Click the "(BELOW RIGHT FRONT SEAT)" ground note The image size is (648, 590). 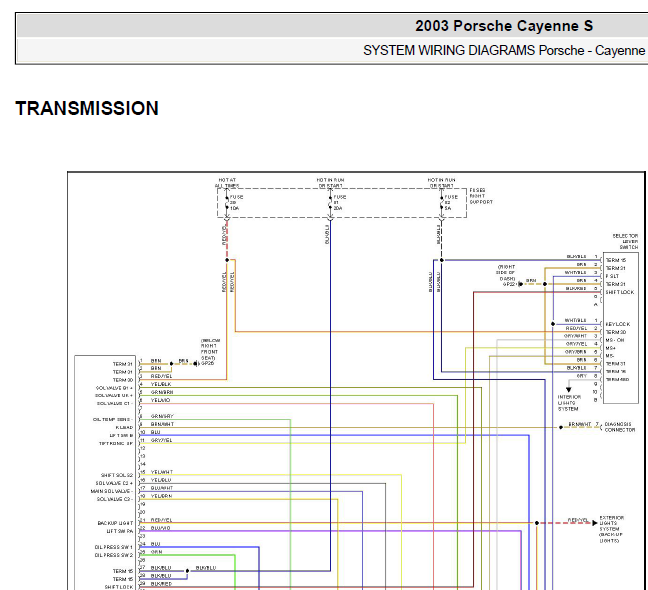click(210, 349)
